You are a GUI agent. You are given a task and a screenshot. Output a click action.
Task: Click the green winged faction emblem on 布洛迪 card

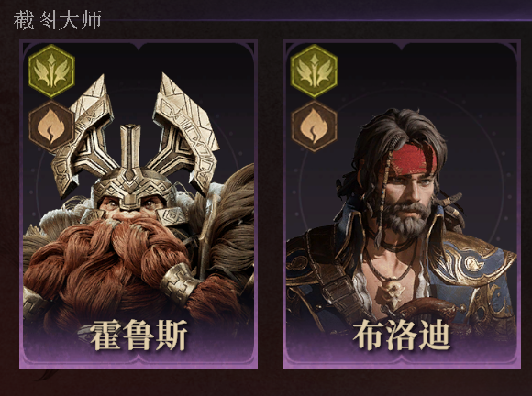(315, 71)
